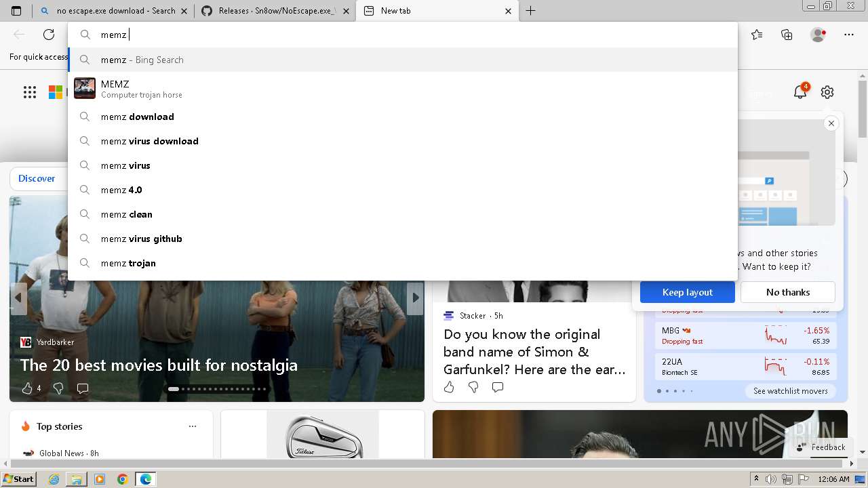Open the media player taskbar icon

tap(100, 479)
